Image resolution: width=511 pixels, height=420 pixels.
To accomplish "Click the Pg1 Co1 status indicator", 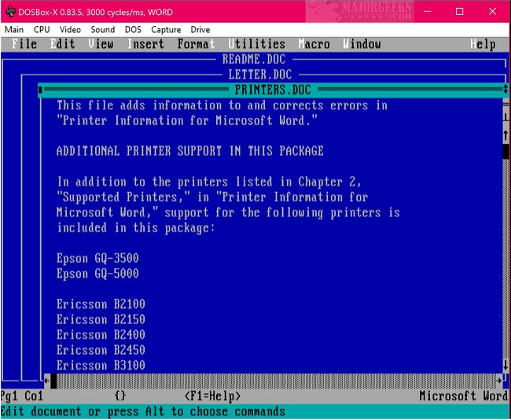I will point(21,396).
